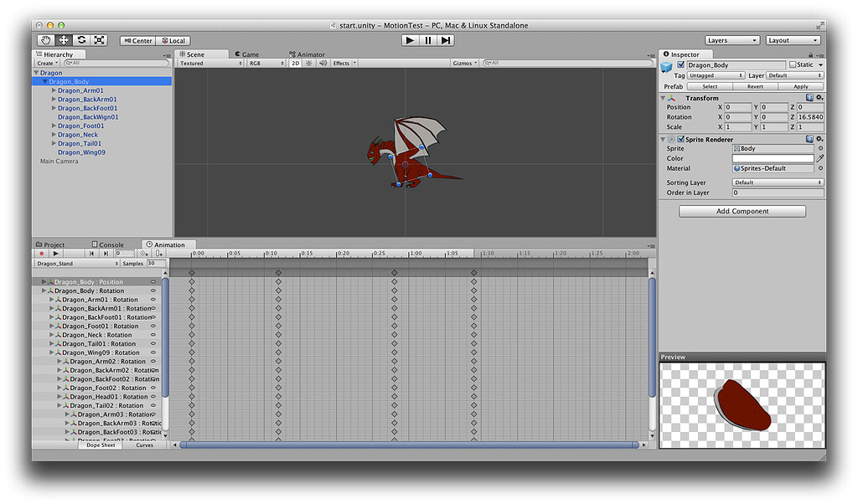Select the Move tool

point(64,39)
